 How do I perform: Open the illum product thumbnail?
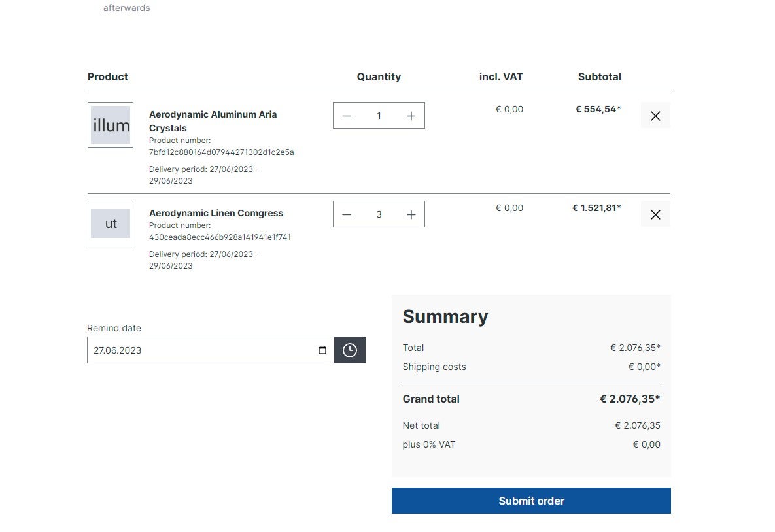pyautogui.click(x=111, y=125)
